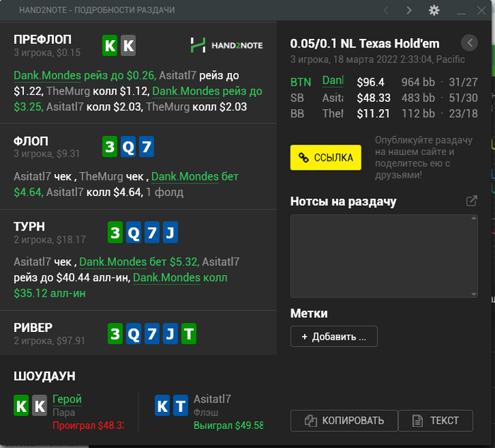
Task: Go to the previous hand arrow
Action: point(386,11)
